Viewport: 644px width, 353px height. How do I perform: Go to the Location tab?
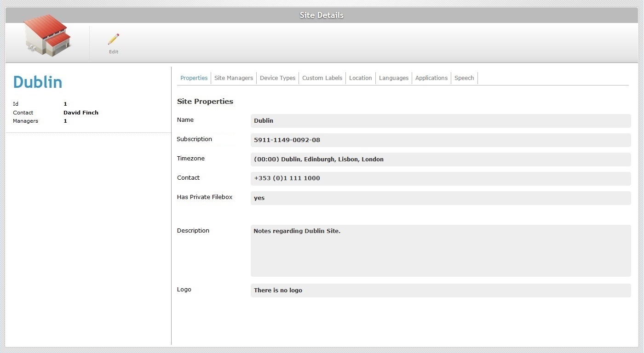tap(360, 78)
